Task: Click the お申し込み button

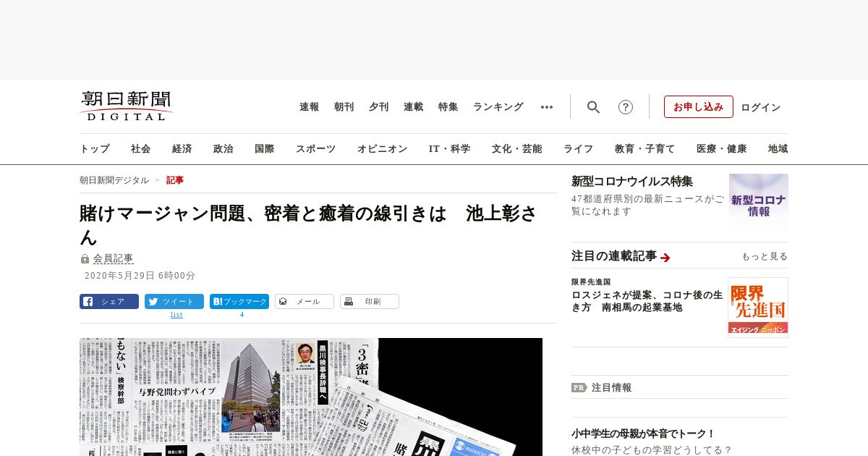Action: (x=699, y=107)
